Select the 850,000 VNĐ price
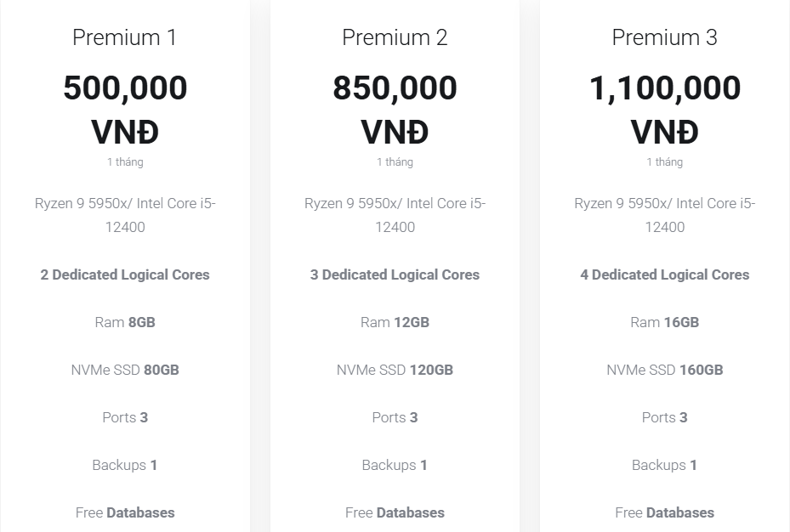 point(395,110)
